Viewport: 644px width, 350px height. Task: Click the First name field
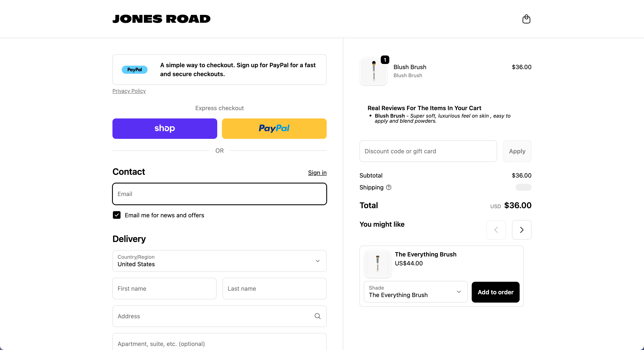click(164, 289)
